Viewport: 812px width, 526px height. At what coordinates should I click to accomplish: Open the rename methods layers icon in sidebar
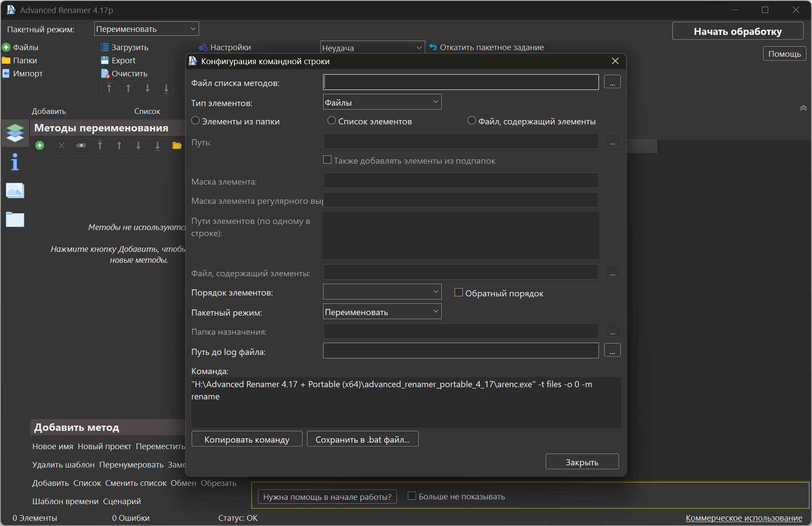[x=15, y=132]
